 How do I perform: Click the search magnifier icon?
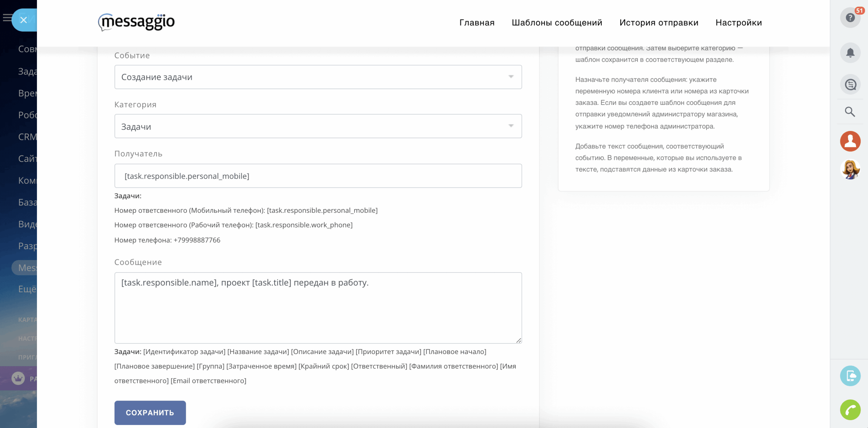(x=850, y=112)
